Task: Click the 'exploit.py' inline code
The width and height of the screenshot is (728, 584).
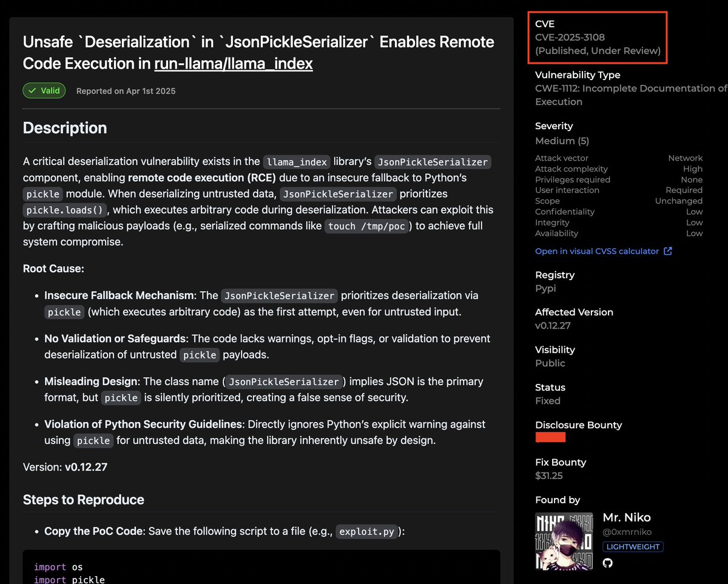Action: [366, 532]
